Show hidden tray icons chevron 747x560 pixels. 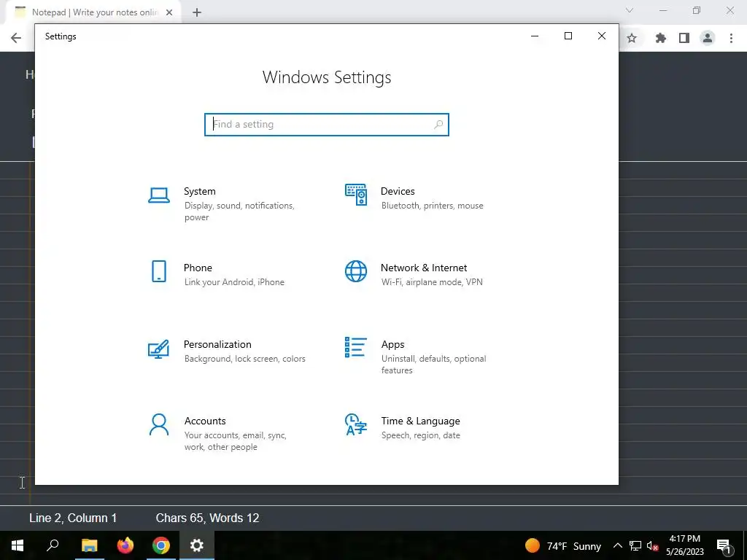pyautogui.click(x=617, y=545)
